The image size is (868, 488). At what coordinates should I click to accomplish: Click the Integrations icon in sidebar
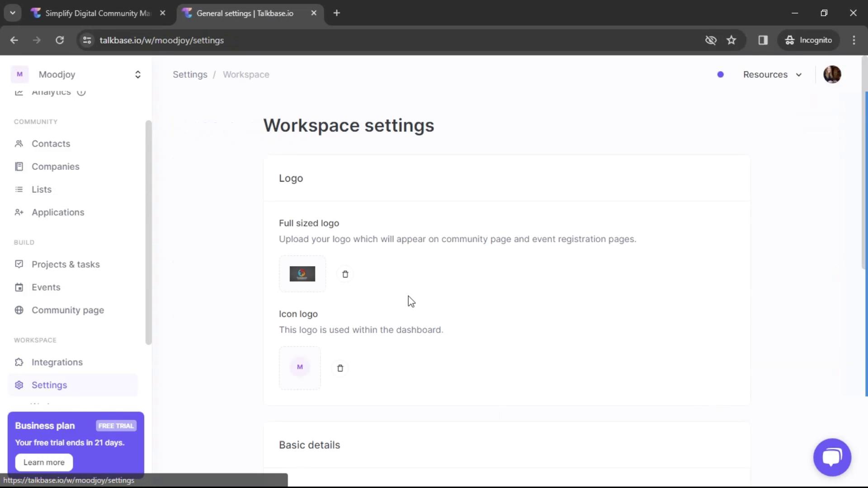(x=19, y=362)
